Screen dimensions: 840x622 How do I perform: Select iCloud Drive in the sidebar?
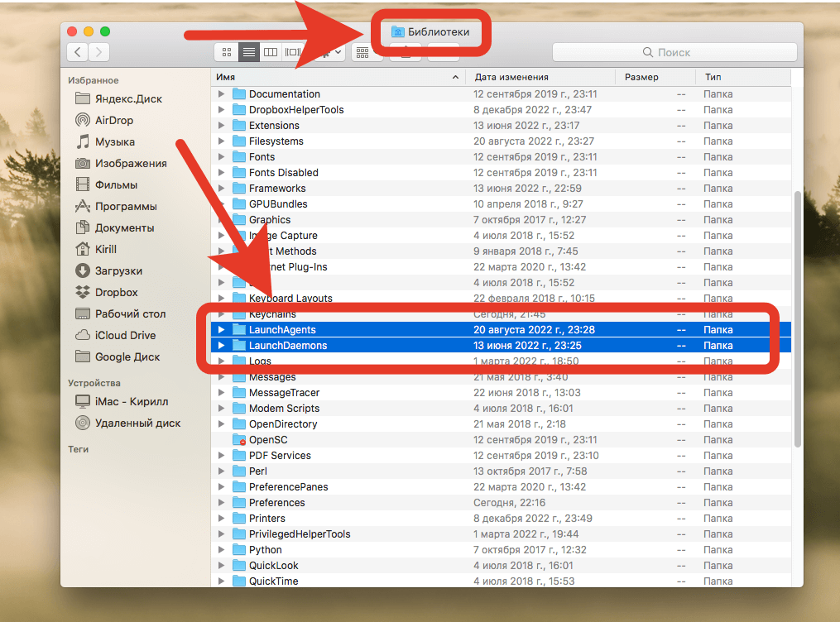125,335
